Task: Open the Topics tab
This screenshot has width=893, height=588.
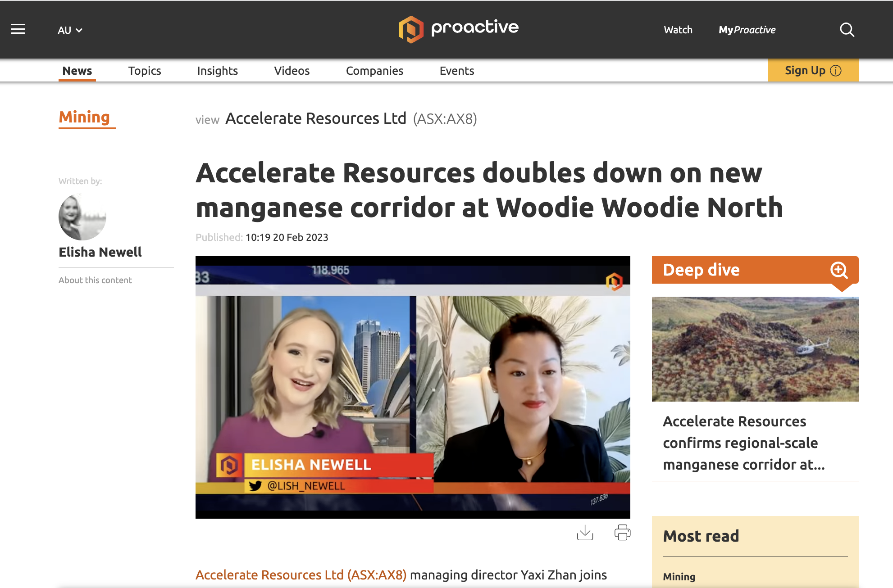Action: pyautogui.click(x=145, y=71)
